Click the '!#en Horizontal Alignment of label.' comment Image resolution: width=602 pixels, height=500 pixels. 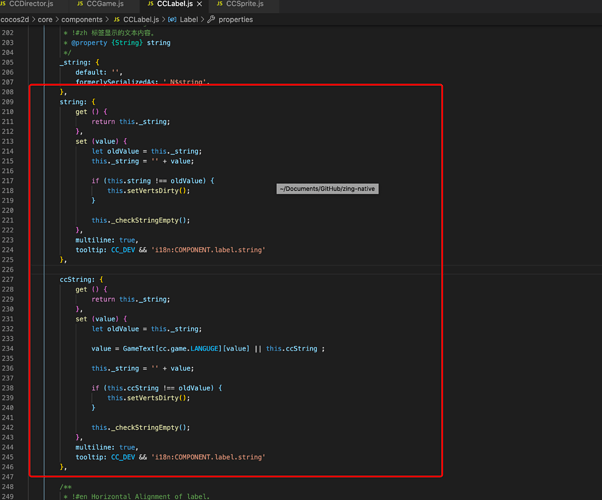coord(141,497)
